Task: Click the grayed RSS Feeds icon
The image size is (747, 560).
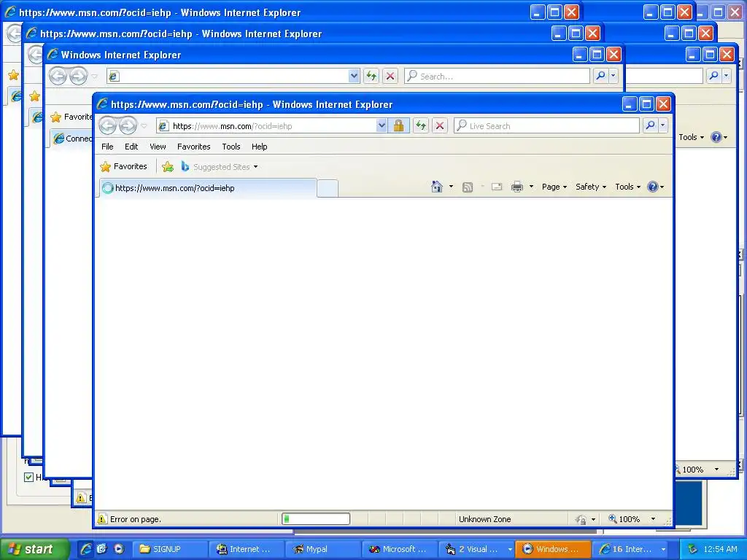Action: click(x=468, y=187)
